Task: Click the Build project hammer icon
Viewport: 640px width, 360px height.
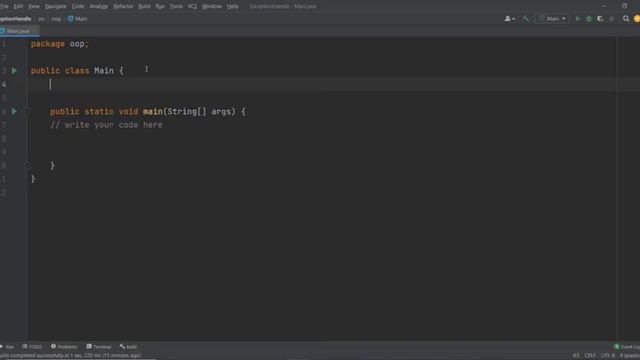Action: 526,19
